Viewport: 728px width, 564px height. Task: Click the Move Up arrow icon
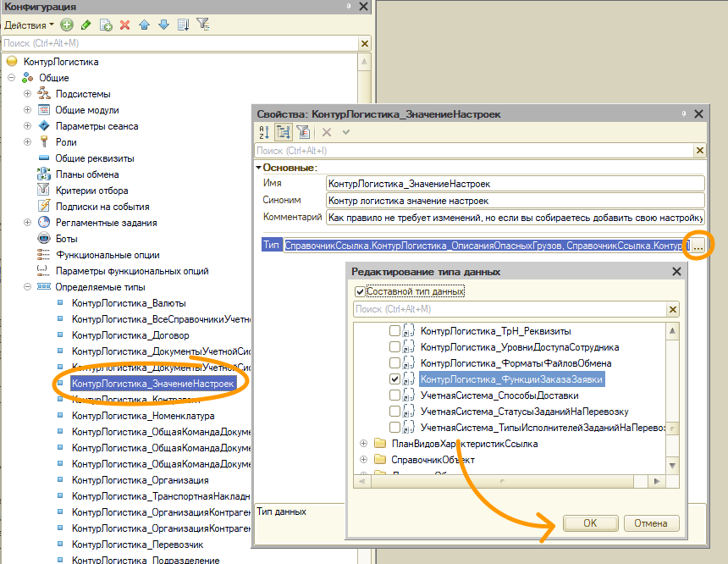point(145,25)
